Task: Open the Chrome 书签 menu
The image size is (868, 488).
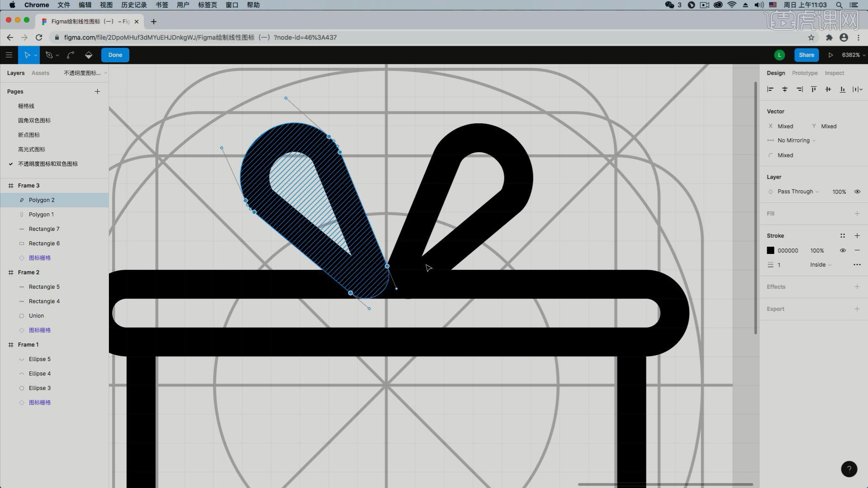Action: pyautogui.click(x=162, y=5)
